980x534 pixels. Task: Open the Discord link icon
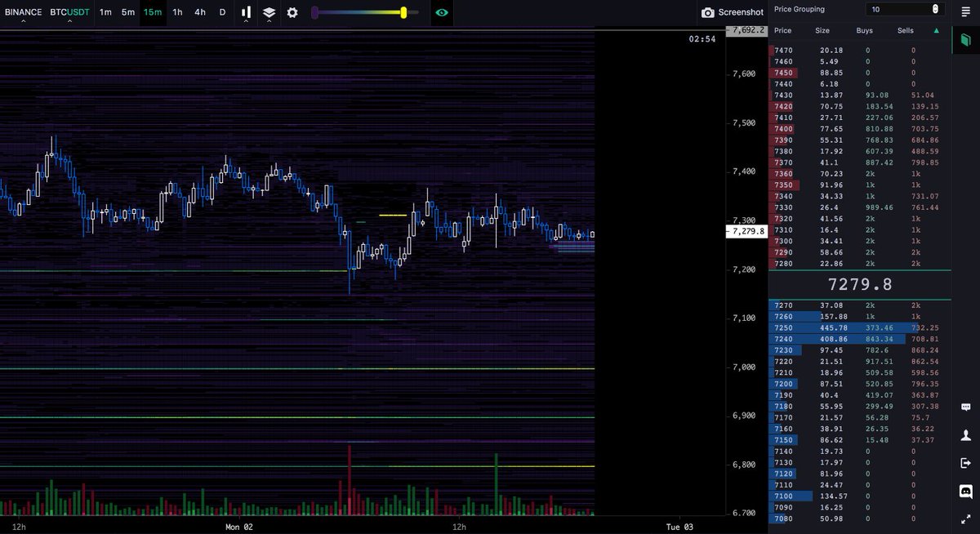point(965,491)
